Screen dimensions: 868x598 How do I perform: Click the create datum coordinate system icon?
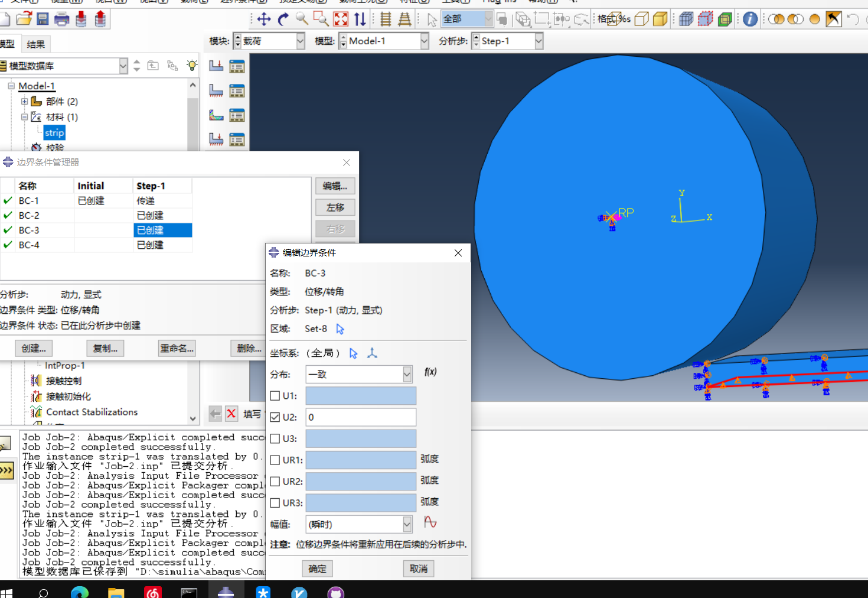click(372, 353)
